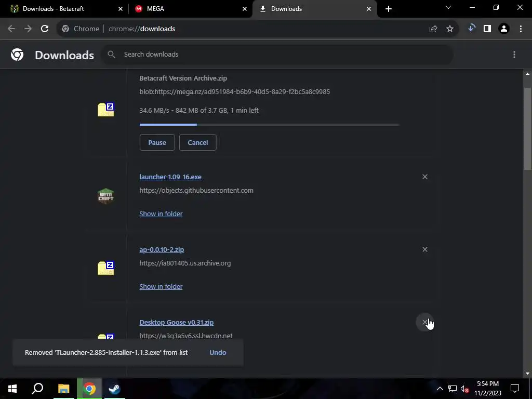Viewport: 532px width, 399px height.
Task: Close the Downloads - Betacraft tab
Action: click(121, 9)
